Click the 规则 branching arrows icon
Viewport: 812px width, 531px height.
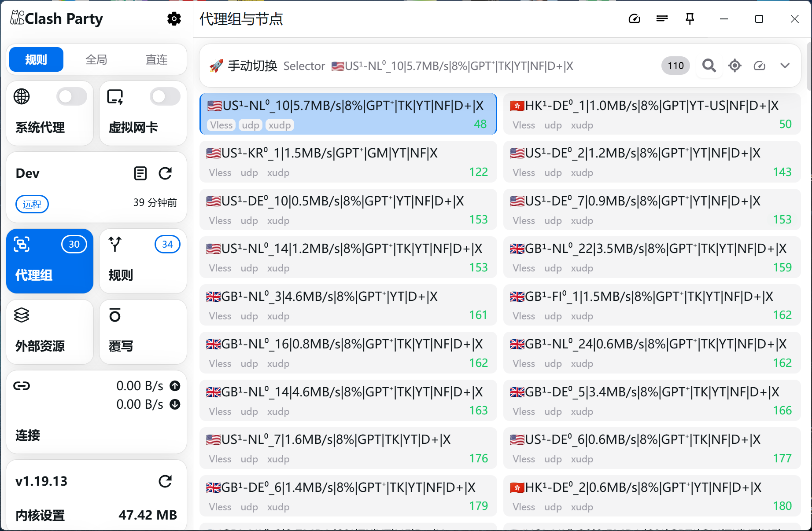[115, 244]
